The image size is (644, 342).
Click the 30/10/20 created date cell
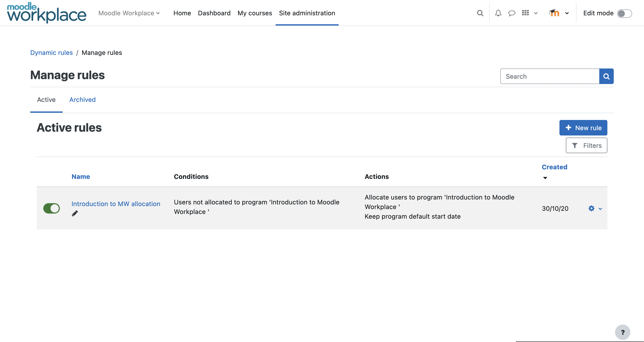point(555,208)
